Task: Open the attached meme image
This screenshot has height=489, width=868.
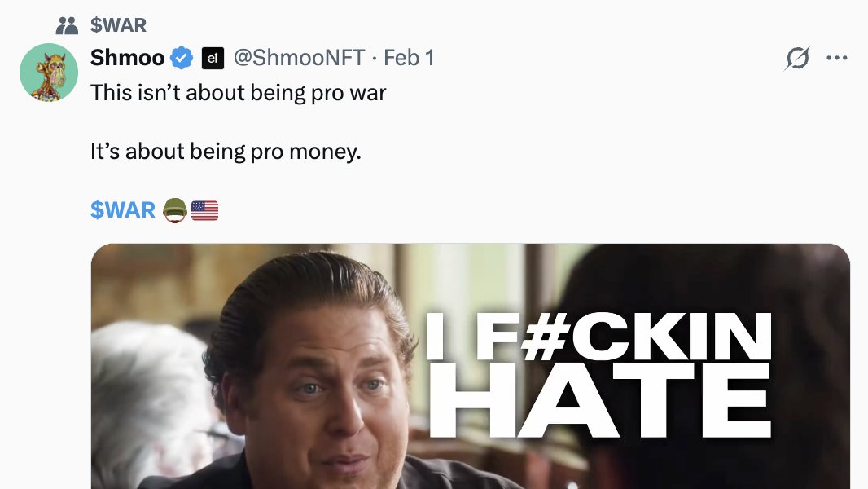Action: pos(471,366)
